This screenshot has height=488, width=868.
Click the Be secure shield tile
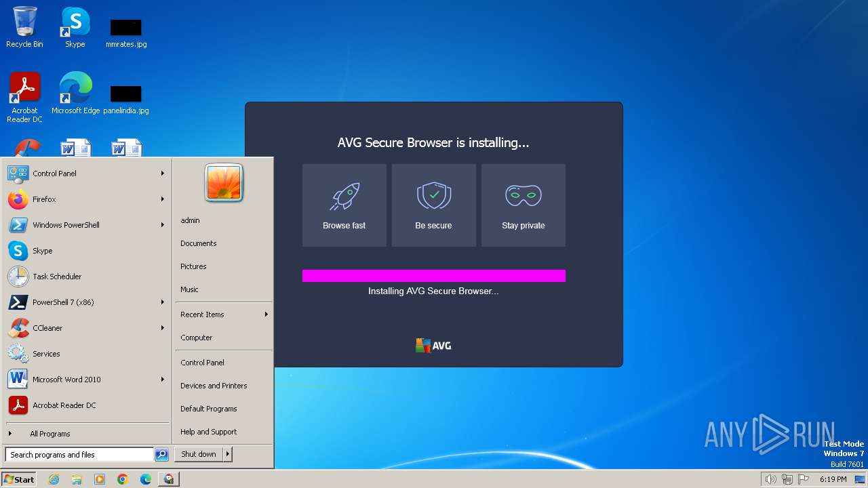pyautogui.click(x=434, y=205)
